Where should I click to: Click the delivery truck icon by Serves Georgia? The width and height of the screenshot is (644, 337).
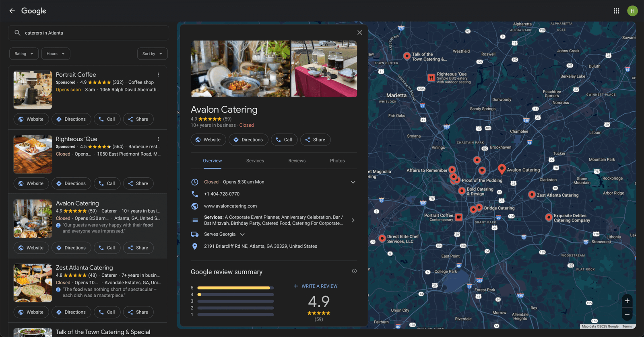[x=195, y=234]
